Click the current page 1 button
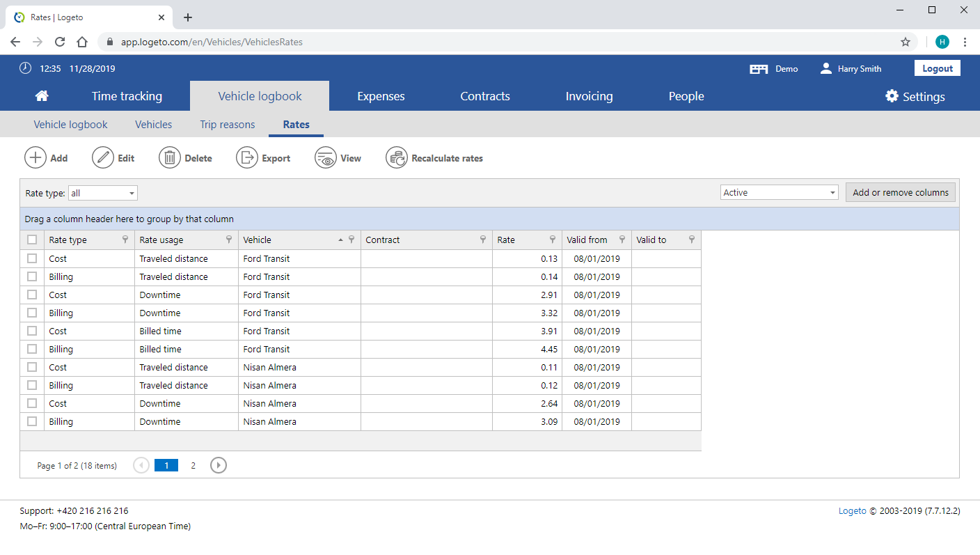The image size is (980, 555). (x=166, y=465)
